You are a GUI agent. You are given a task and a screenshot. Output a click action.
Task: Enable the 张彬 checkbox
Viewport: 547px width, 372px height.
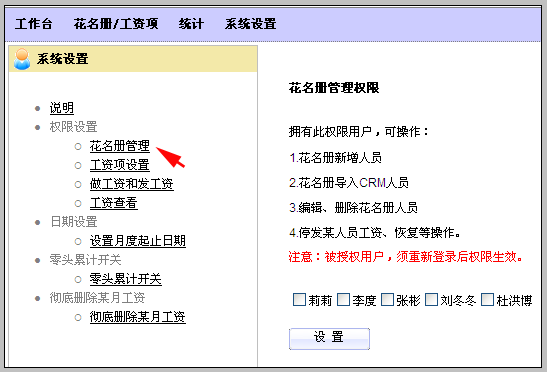[x=387, y=299]
